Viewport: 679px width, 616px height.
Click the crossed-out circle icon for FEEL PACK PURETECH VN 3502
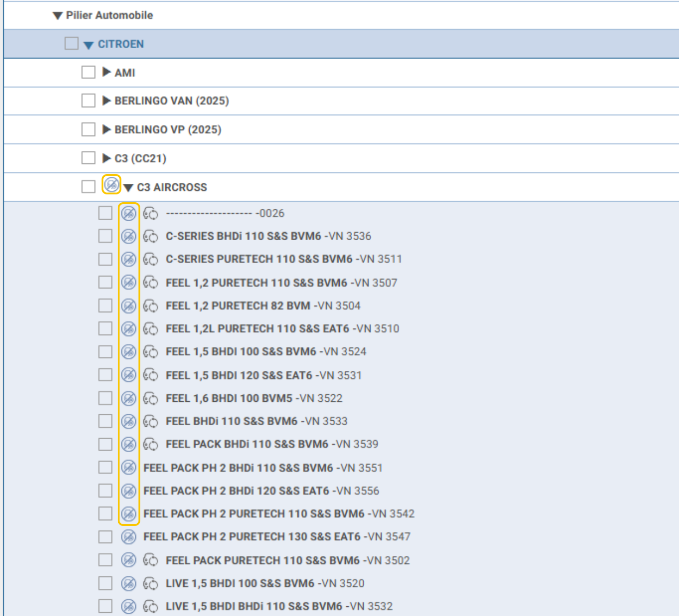129,560
